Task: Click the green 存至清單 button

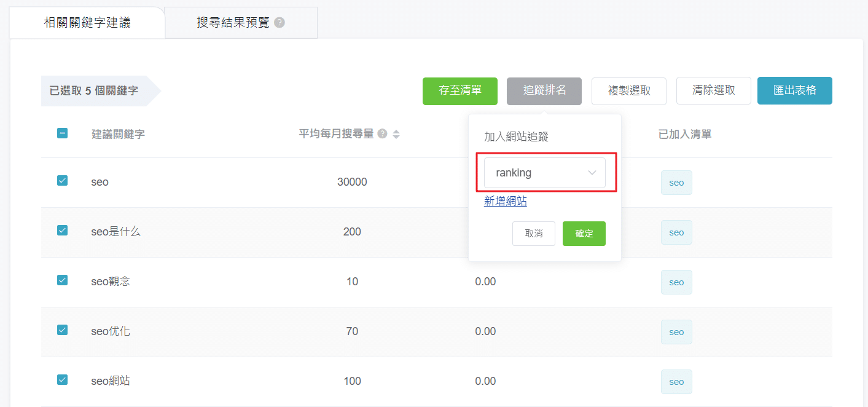Action: click(x=460, y=90)
